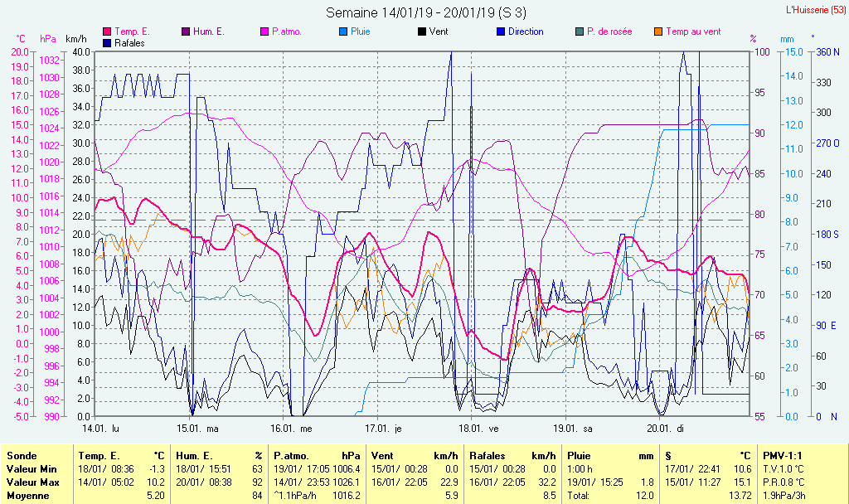The image size is (849, 504).
Task: Click the orange Temp au vent legend swatch
Action: point(658,32)
